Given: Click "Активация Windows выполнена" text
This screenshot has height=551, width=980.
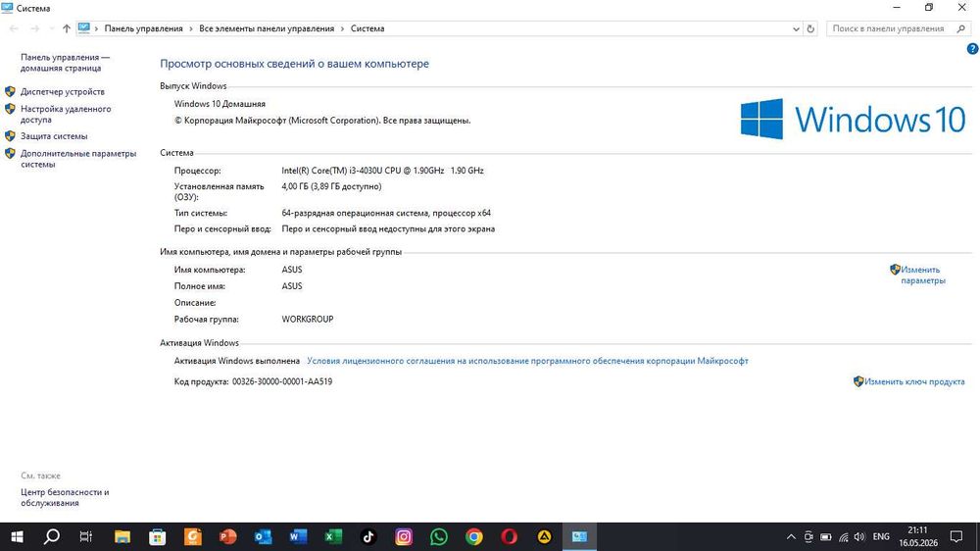Looking at the screenshot, I should pyautogui.click(x=237, y=361).
